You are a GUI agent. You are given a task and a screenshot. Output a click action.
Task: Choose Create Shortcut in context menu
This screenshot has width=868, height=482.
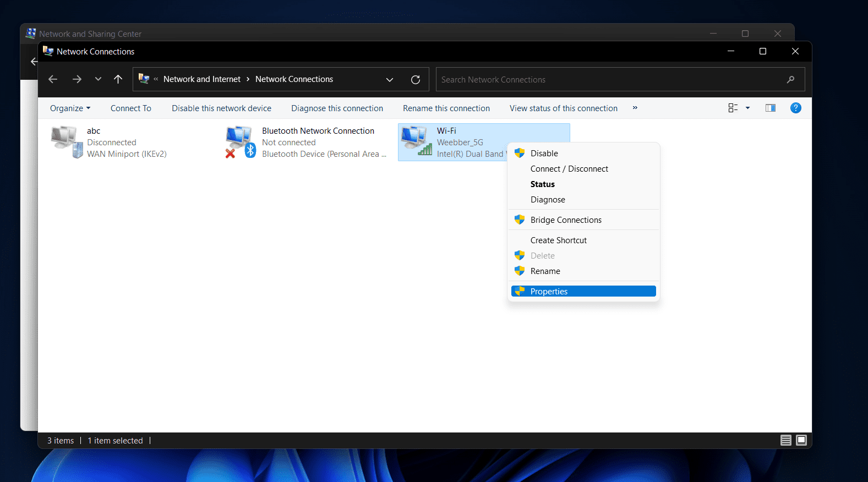point(583,240)
